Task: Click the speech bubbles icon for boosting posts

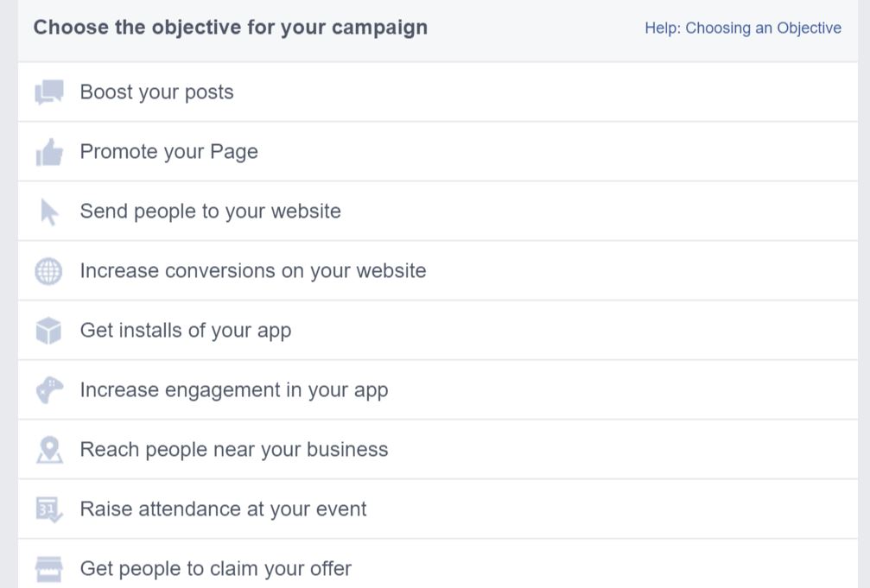Action: pyautogui.click(x=49, y=92)
